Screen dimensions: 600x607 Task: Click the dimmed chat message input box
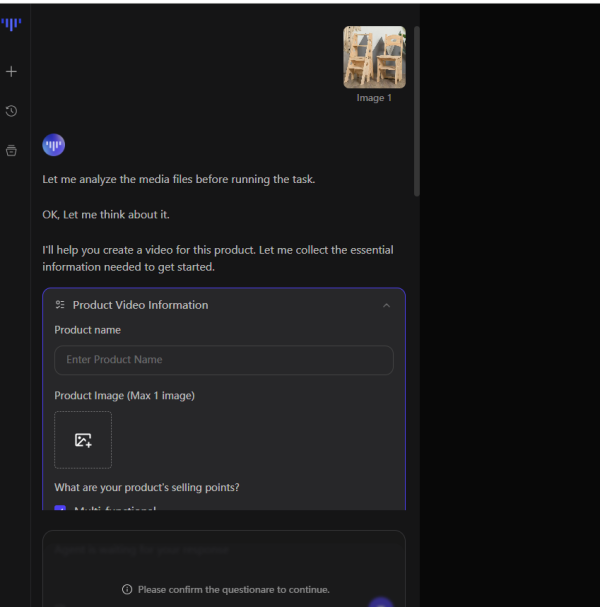point(224,551)
